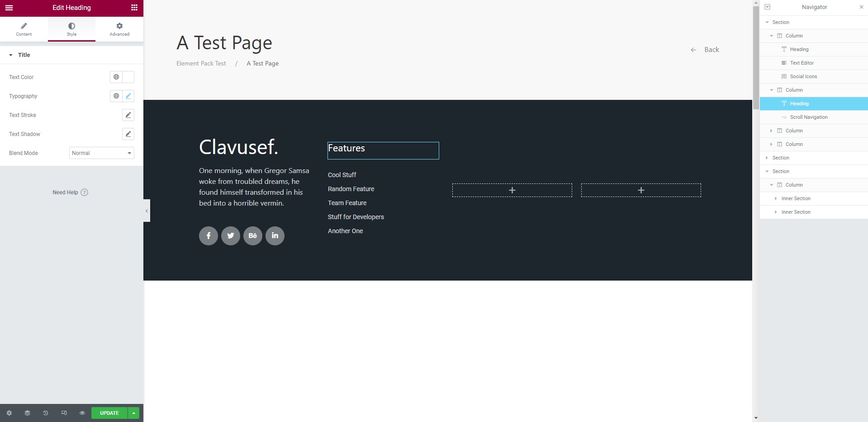The height and width of the screenshot is (422, 868).
Task: Toggle global fonts for Typography
Action: coord(116,96)
